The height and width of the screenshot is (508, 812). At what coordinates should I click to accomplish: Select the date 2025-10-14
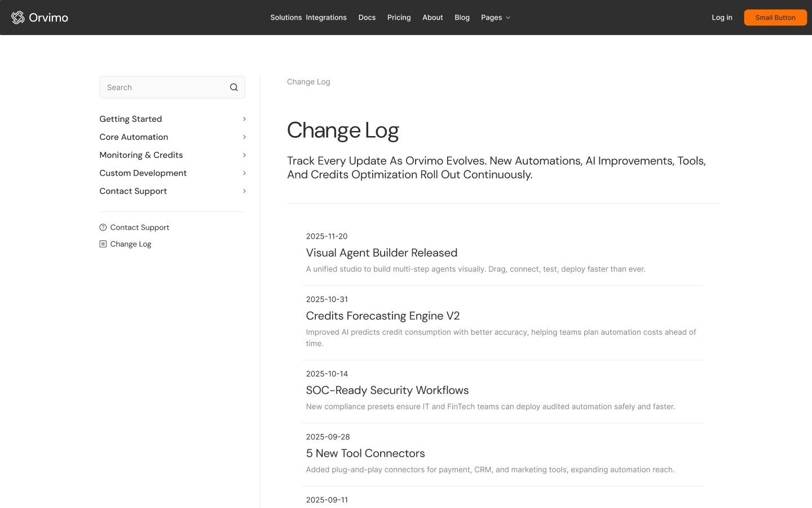327,374
